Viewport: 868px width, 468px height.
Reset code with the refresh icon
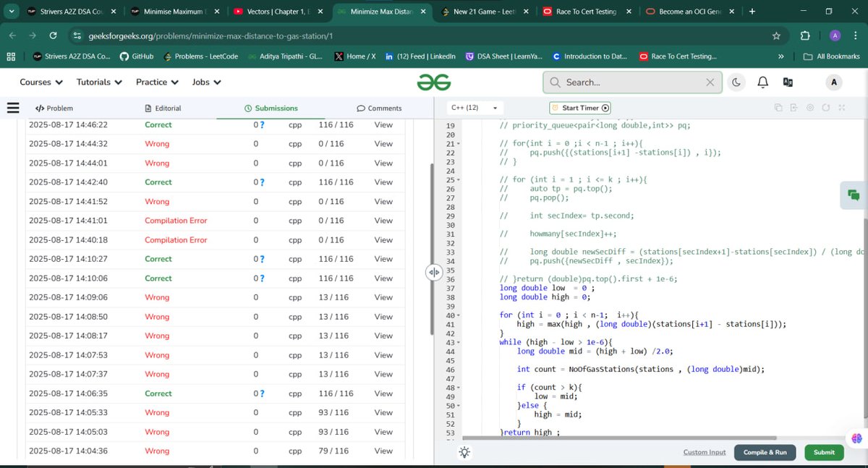825,108
